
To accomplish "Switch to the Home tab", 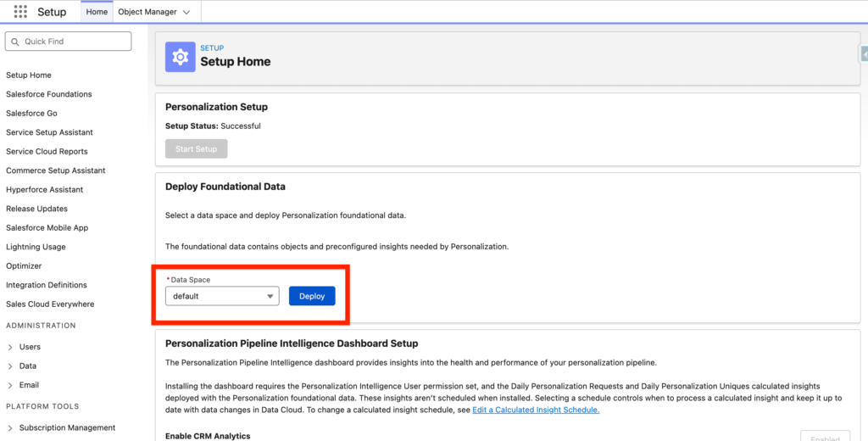I will 97,12.
